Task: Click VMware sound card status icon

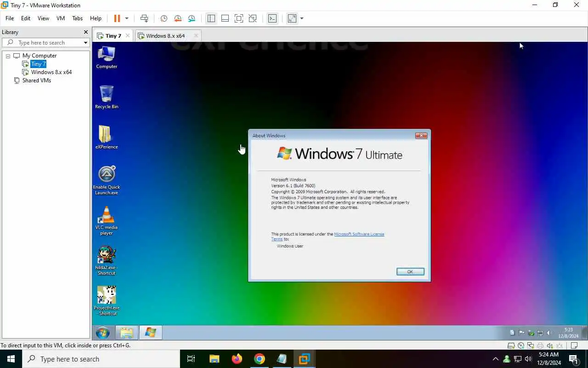Action: pos(549,345)
